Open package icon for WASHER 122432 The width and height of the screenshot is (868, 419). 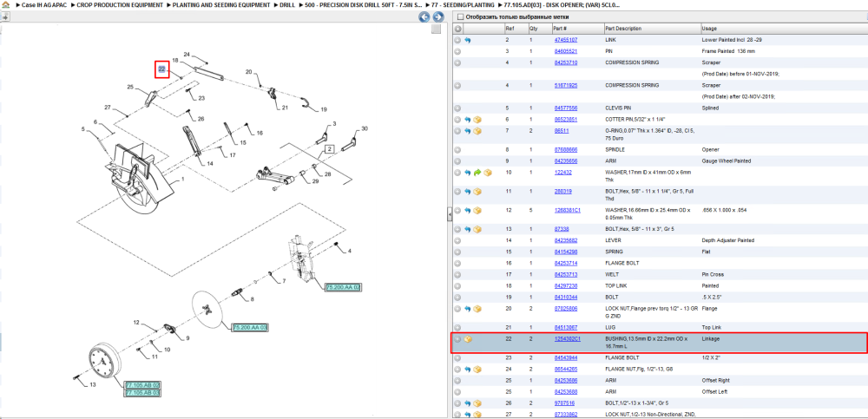[487, 173]
